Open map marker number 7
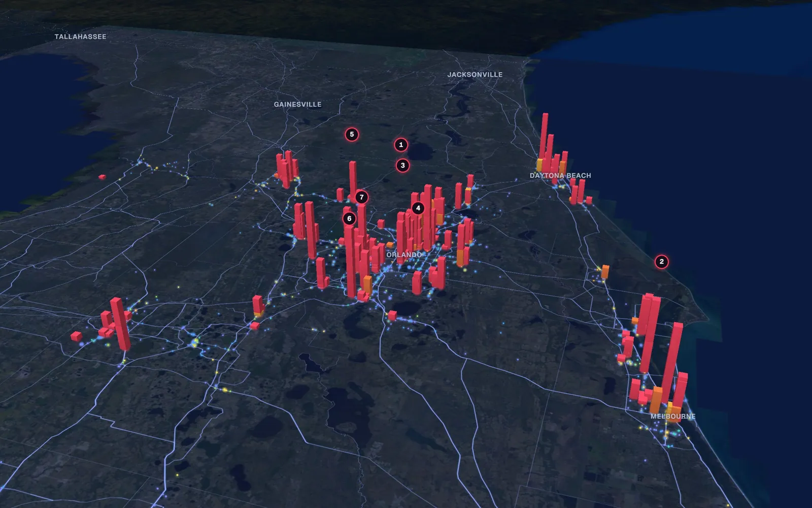This screenshot has height=508, width=812. 361,197
